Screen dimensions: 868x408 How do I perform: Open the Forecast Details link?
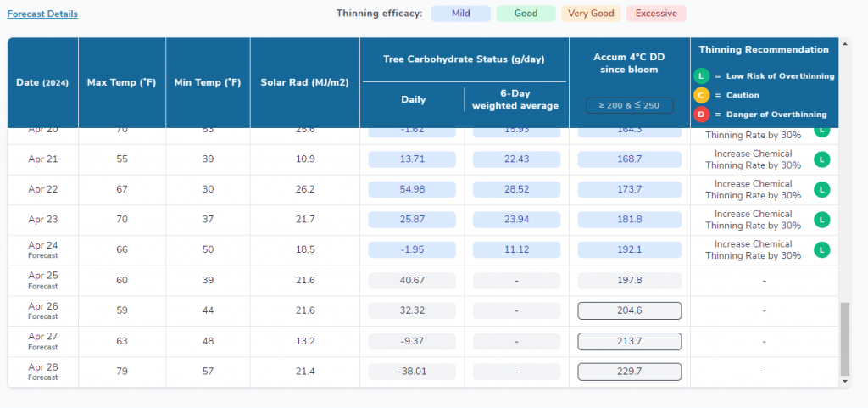(42, 14)
